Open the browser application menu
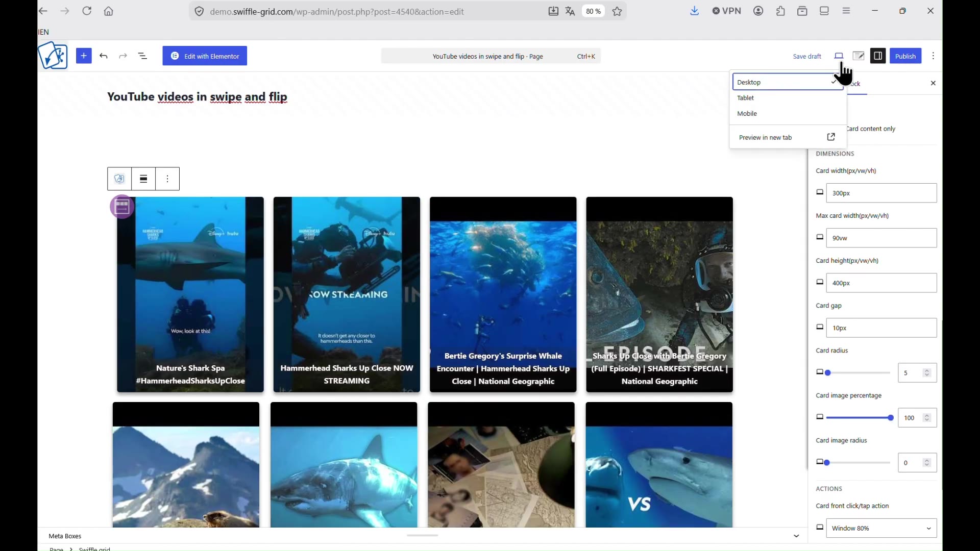 pyautogui.click(x=847, y=11)
